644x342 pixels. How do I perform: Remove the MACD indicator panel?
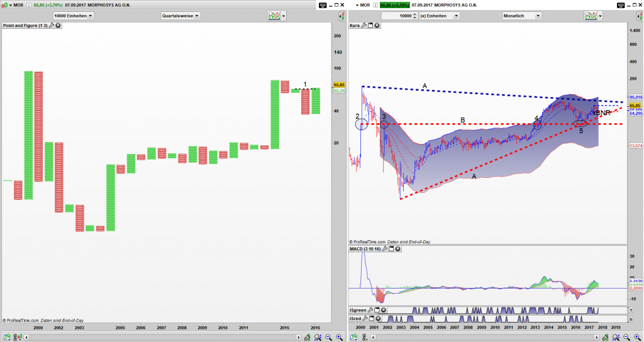[x=398, y=249]
